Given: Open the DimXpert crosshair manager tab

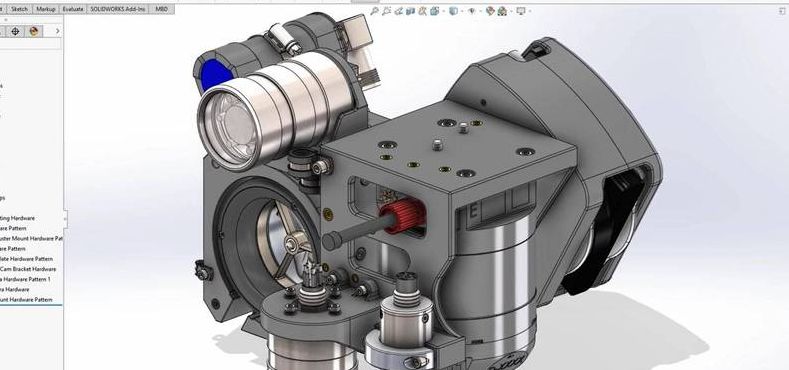Looking at the screenshot, I should pos(15,31).
